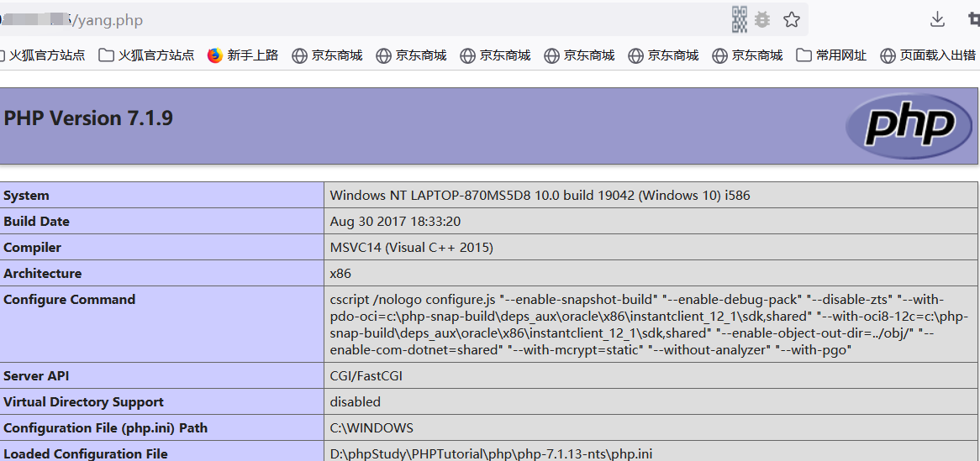Click the PHP Version 7.1.9 heading

(x=88, y=118)
